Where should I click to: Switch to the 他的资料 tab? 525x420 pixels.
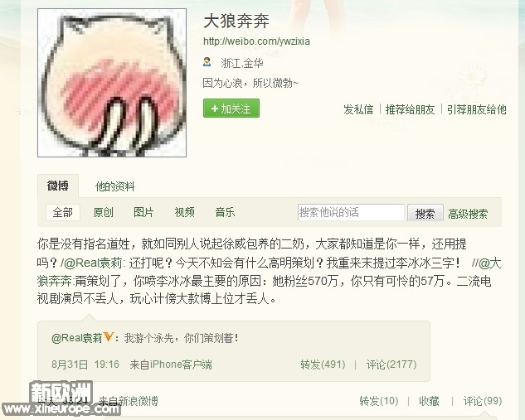114,186
